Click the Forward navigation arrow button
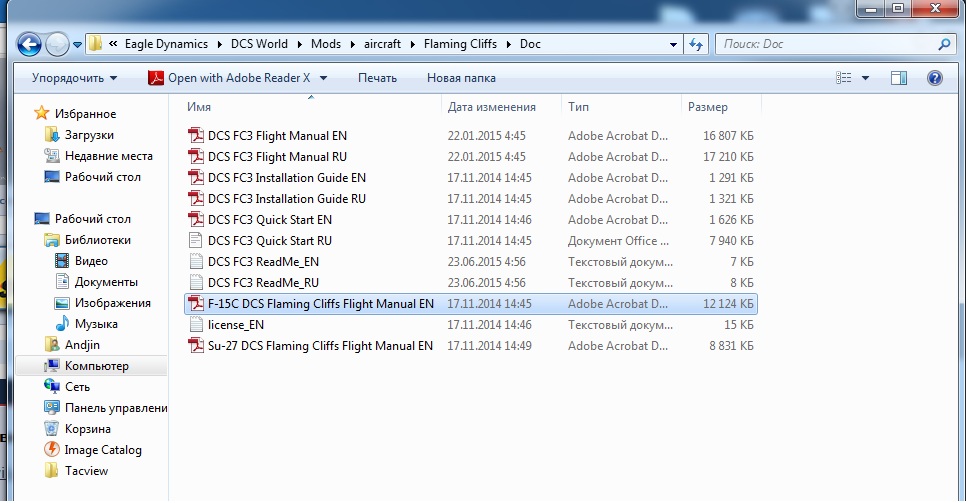969x503 pixels. tap(57, 44)
